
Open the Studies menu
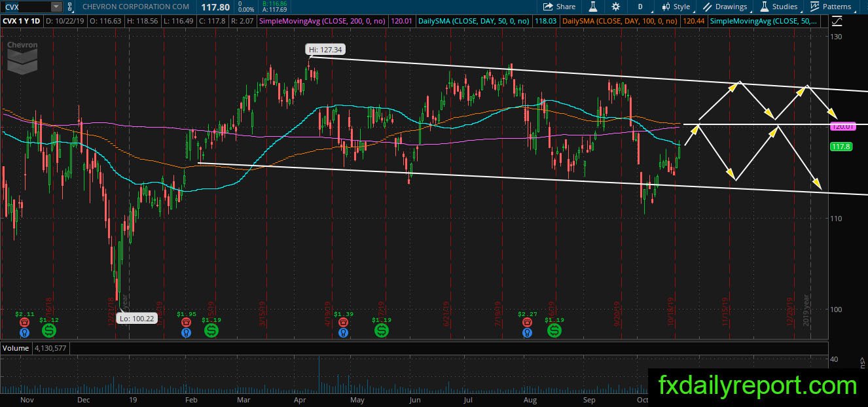(x=778, y=7)
